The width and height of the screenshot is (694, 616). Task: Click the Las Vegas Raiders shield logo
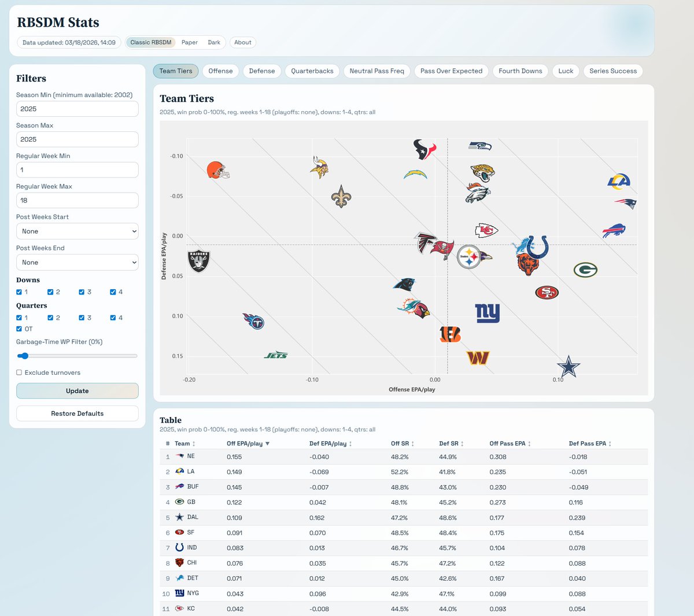199,261
